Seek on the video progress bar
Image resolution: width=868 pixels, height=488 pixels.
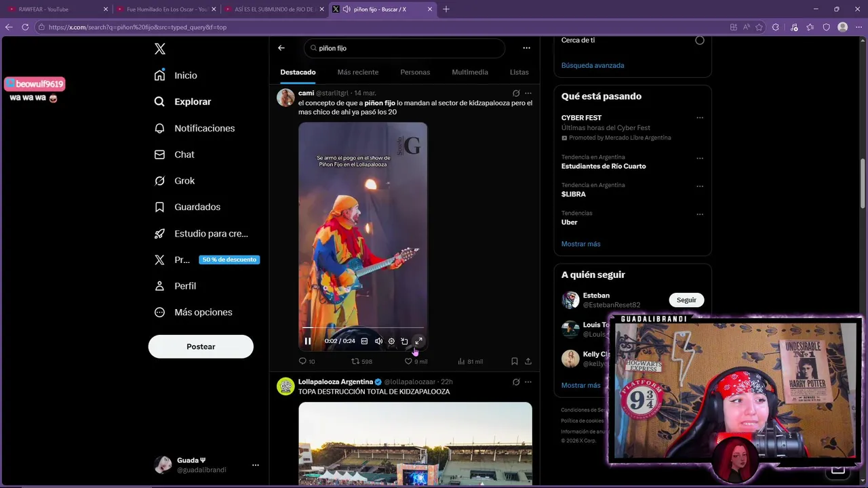click(363, 327)
